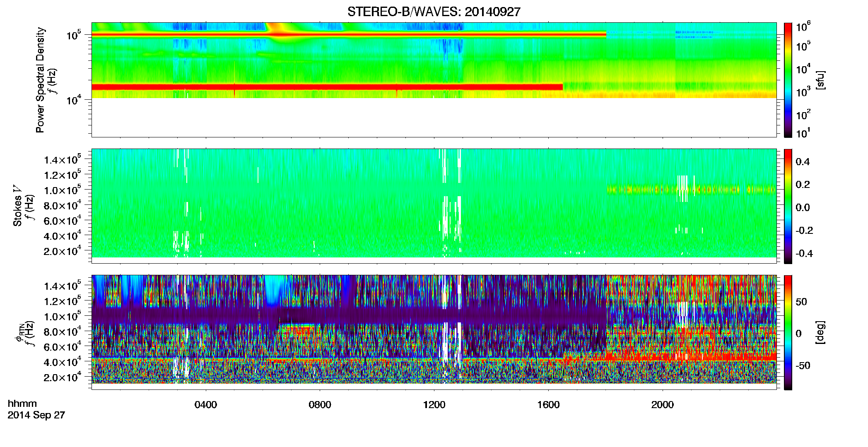
Task: Open the Stokes V rainbow colorbar
Action: pos(788,206)
